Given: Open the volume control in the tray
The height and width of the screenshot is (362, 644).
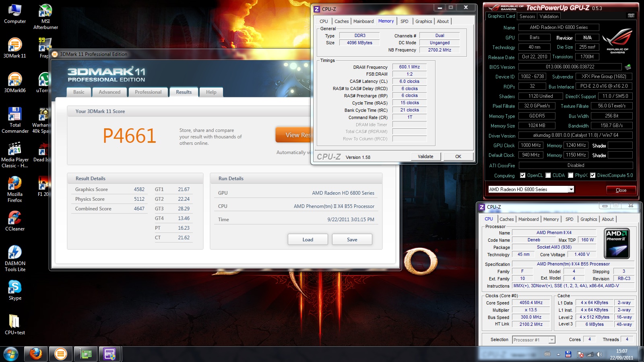Looking at the screenshot, I should [x=599, y=354].
